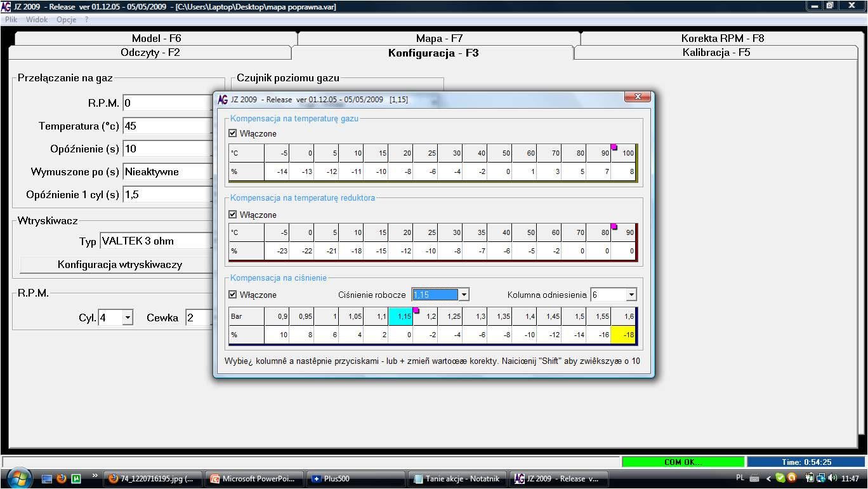Screen dimensions: 868x489
Task: Click the Wymuszone po (s) field
Action: 168,171
